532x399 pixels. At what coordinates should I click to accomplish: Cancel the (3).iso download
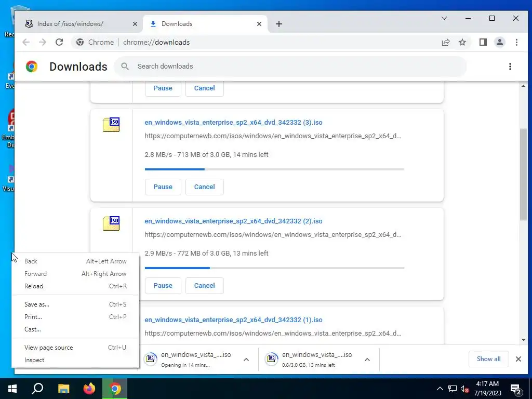[205, 187]
